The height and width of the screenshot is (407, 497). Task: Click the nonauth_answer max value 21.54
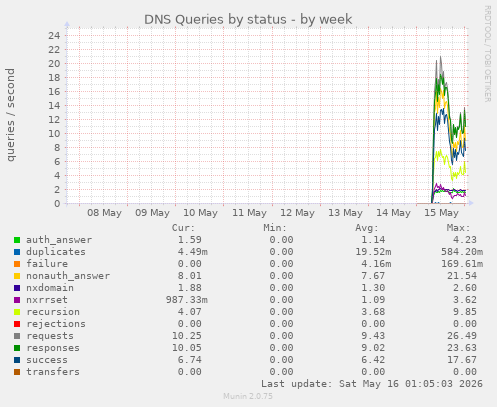(x=462, y=276)
